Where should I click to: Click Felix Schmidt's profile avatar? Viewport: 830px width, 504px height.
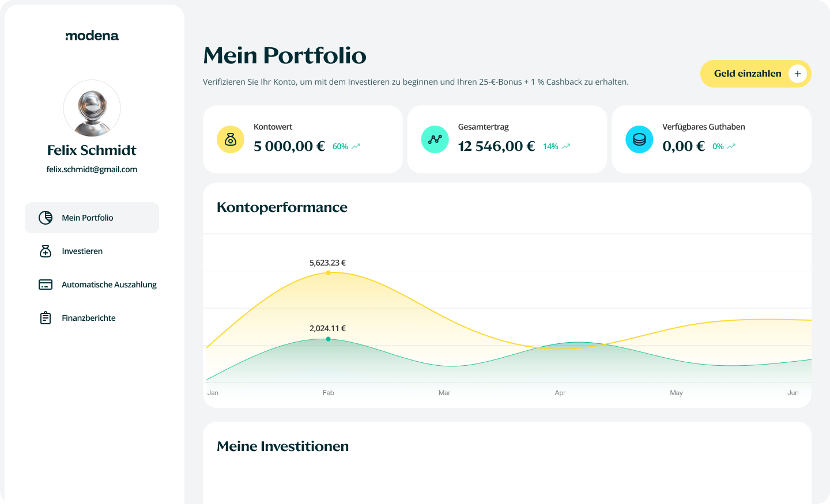(92, 108)
